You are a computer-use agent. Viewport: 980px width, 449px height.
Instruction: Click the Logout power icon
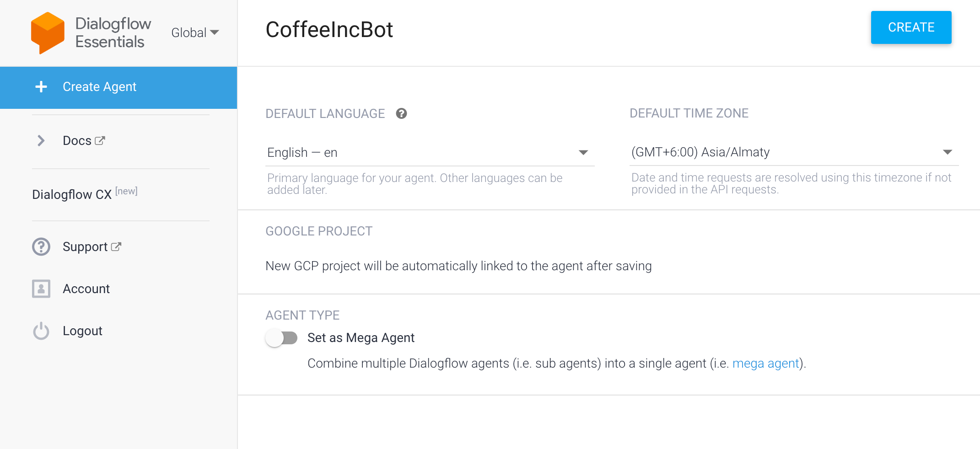click(41, 331)
